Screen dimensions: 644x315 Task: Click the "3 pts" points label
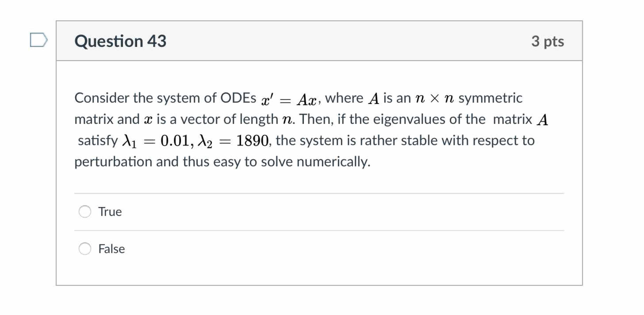pos(547,41)
